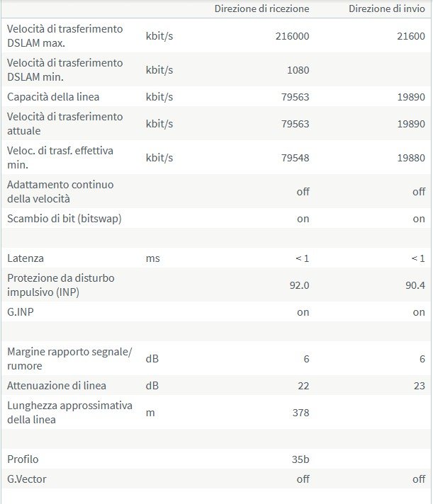Select the "Velocità di trasferimento DSLAM max." label
The height and width of the screenshot is (504, 433).
64,36
